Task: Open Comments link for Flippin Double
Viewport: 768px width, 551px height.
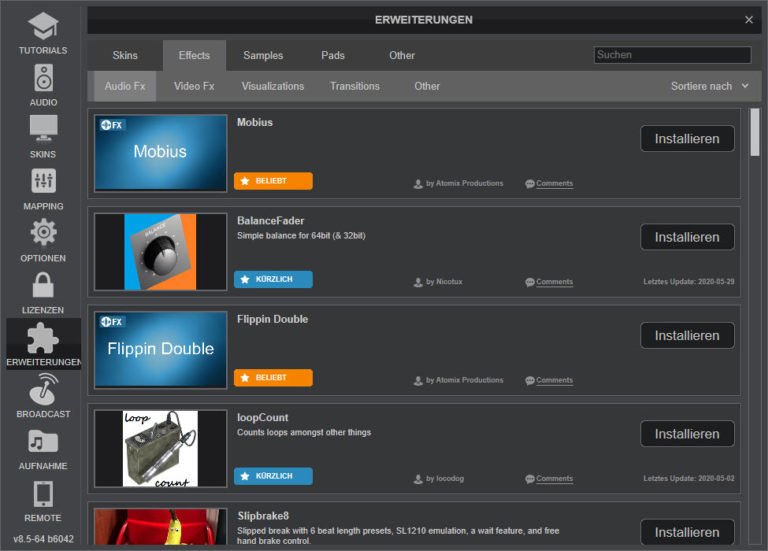Action: tap(554, 381)
